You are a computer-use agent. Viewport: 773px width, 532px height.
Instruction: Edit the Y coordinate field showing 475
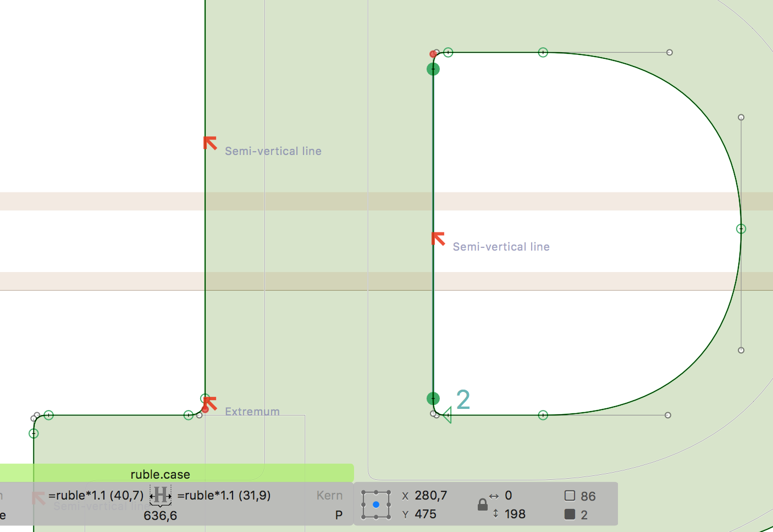click(x=426, y=514)
